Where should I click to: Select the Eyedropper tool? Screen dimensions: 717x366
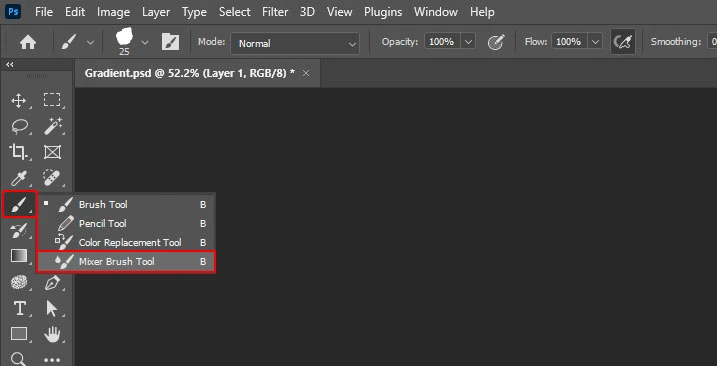click(18, 178)
